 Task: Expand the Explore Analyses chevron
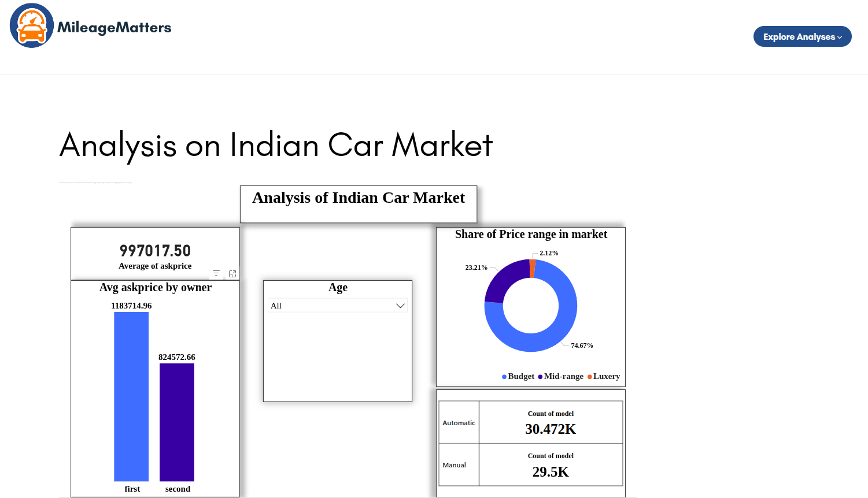point(840,36)
